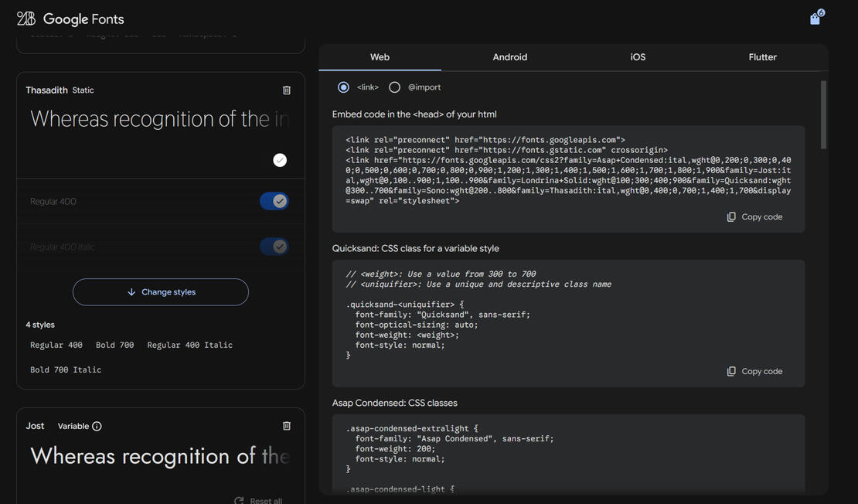Select the <link> radio option
Image resolution: width=858 pixels, height=504 pixels.
click(343, 87)
